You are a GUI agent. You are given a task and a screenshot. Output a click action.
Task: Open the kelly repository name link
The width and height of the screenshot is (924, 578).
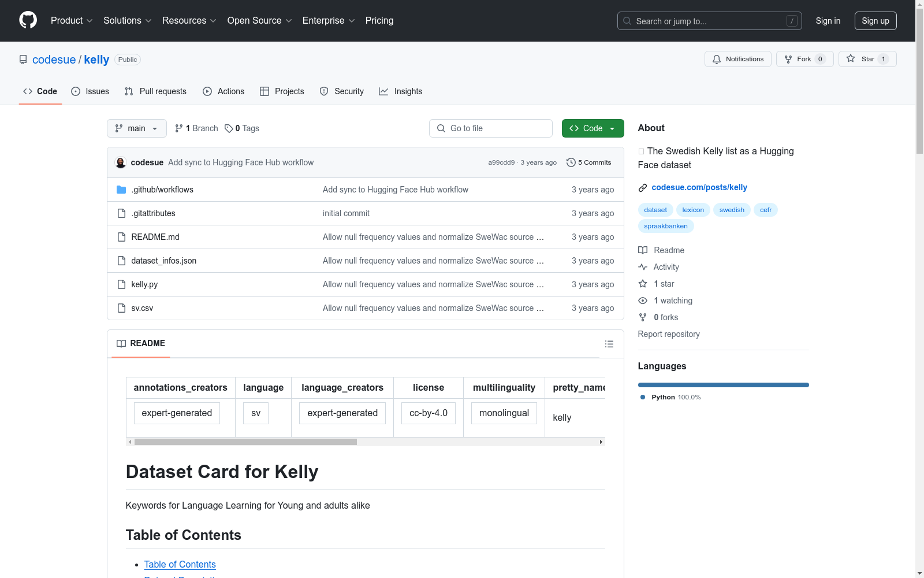coord(96,60)
